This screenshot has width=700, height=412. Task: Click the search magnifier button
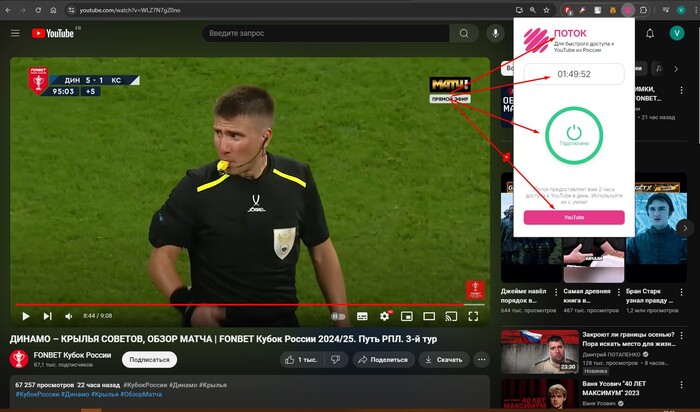coord(464,33)
